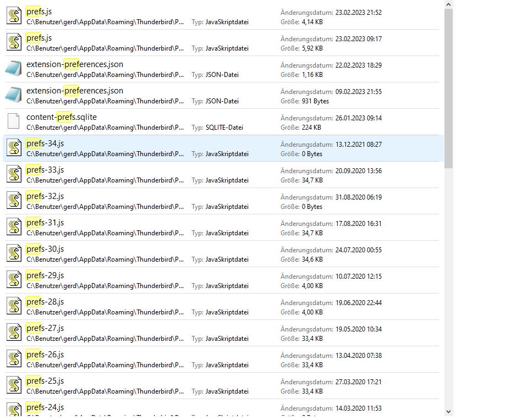Click the script icon of prefs-30.js
The width and height of the screenshot is (517, 420).
tap(14, 253)
